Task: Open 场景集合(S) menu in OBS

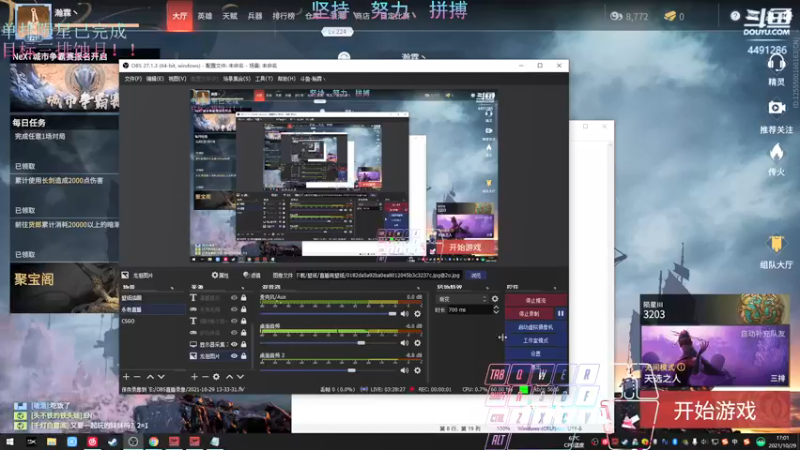Action: coord(237,79)
